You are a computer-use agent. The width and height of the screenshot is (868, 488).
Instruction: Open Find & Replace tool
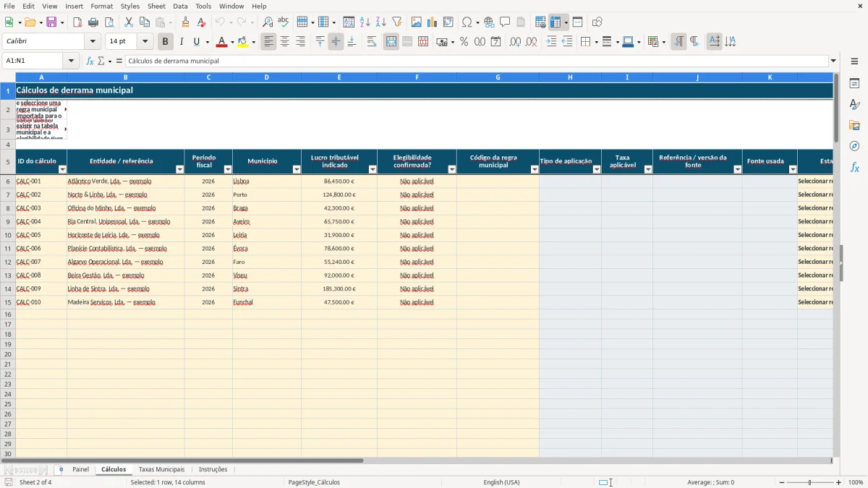268,22
